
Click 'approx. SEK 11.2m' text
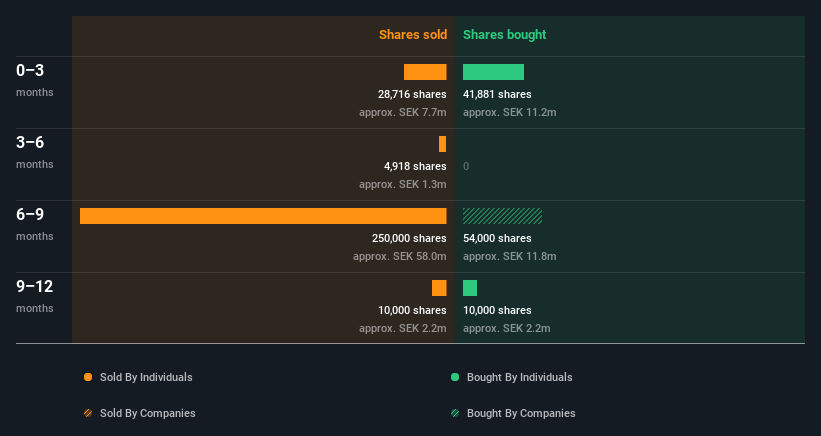(509, 113)
